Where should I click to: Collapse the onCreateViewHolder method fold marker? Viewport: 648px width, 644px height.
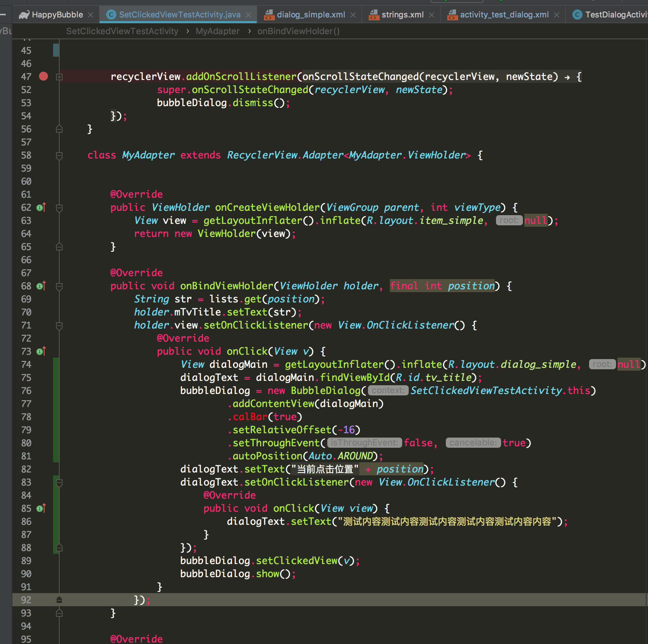point(59,208)
